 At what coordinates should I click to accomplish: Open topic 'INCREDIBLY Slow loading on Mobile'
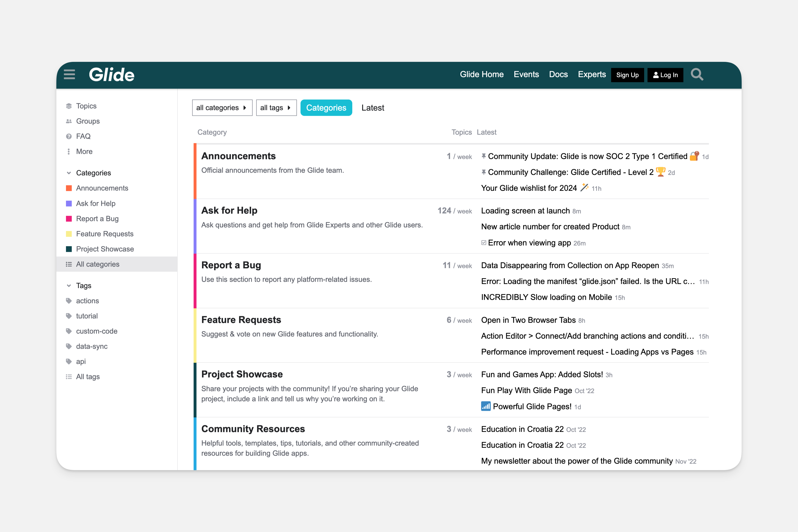(x=546, y=297)
